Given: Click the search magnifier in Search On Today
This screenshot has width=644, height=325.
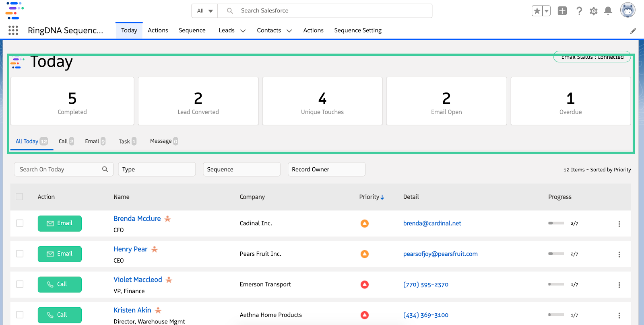Looking at the screenshot, I should tap(105, 169).
